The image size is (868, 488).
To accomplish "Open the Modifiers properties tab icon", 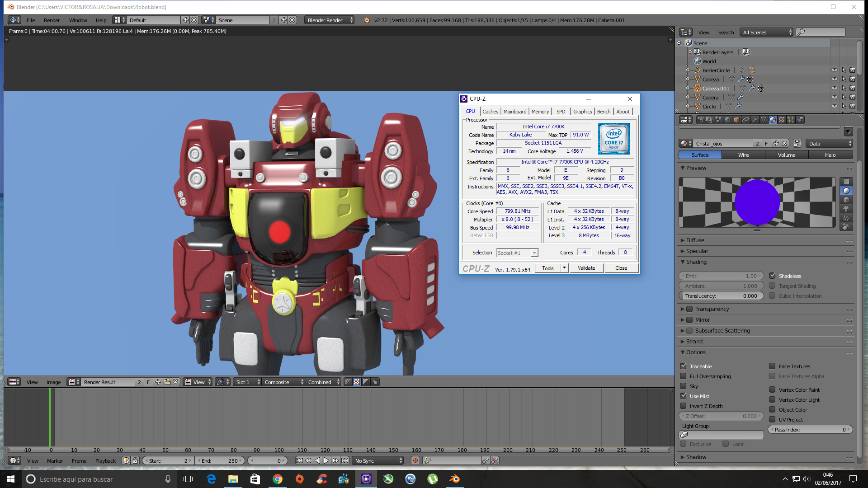I will (755, 120).
